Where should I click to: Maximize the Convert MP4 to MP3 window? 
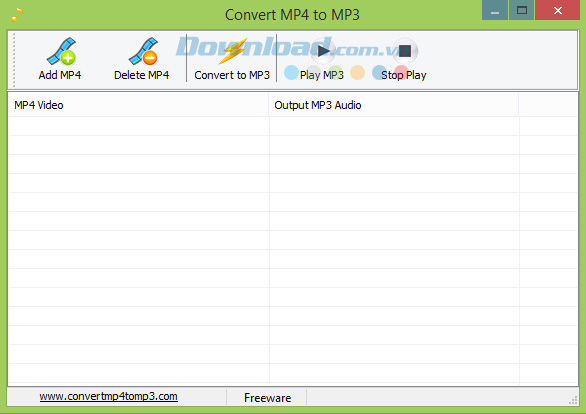(x=522, y=10)
